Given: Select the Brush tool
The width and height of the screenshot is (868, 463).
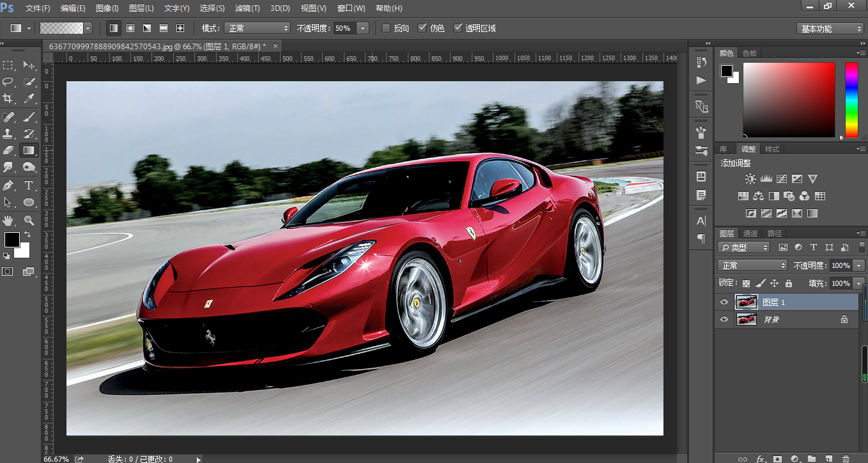Looking at the screenshot, I should click(x=29, y=117).
